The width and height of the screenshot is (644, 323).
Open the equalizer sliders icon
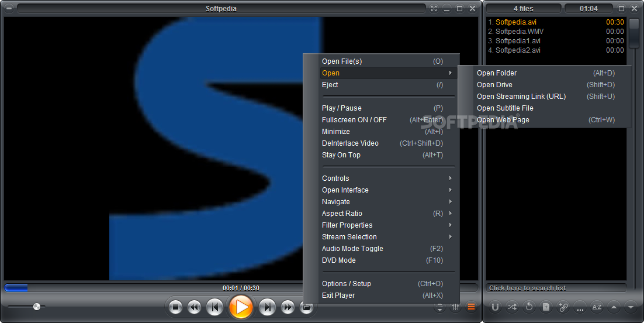pyautogui.click(x=455, y=307)
